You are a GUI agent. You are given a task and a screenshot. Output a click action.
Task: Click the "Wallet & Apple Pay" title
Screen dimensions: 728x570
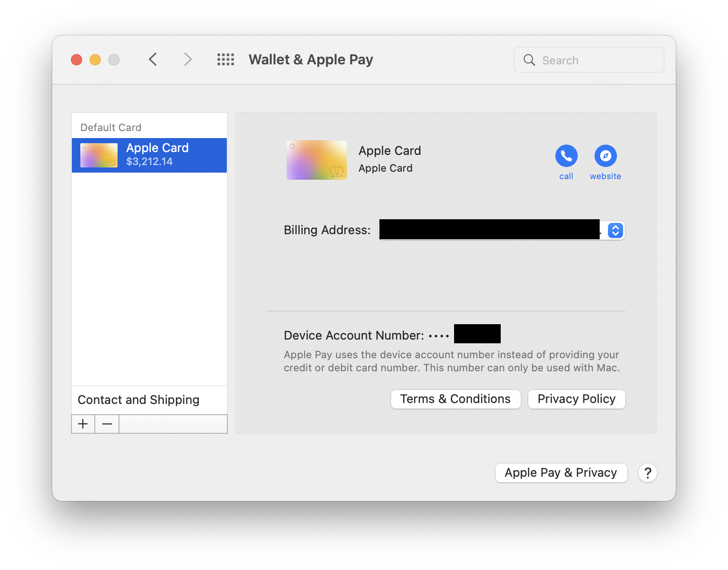(311, 60)
